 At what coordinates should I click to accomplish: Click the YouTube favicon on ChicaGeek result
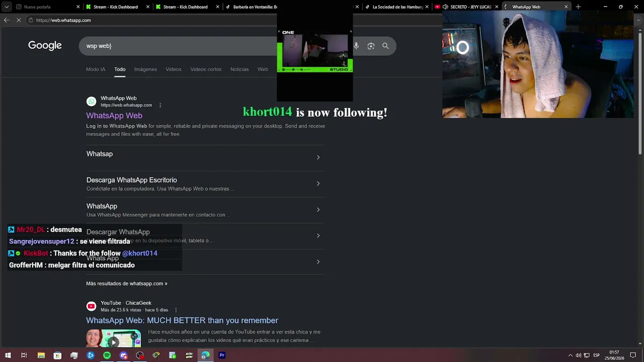91,306
